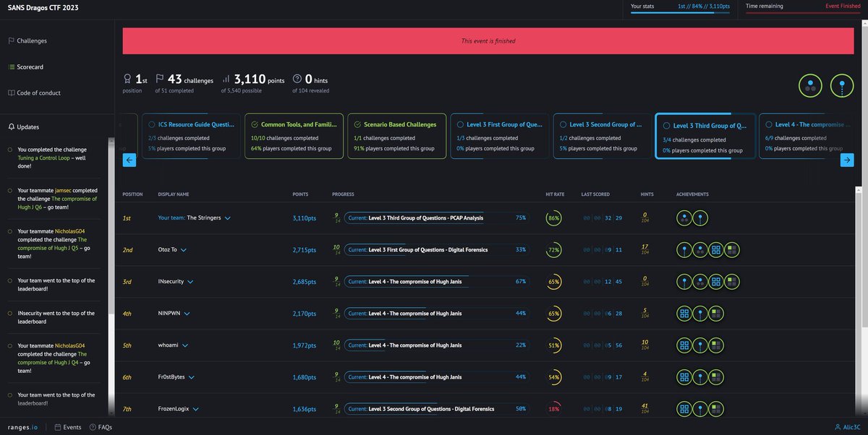Click Fr0stBytes' blue four-square grid badge
Screen dimensions: 868x435
point(684,377)
